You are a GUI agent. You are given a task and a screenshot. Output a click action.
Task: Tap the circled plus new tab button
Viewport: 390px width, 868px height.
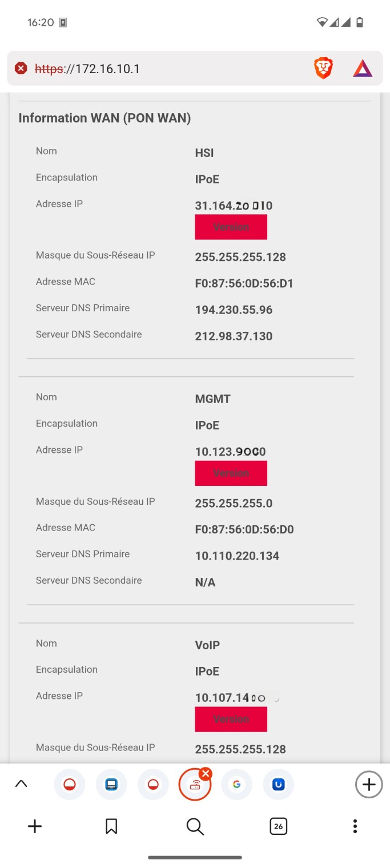[369, 785]
